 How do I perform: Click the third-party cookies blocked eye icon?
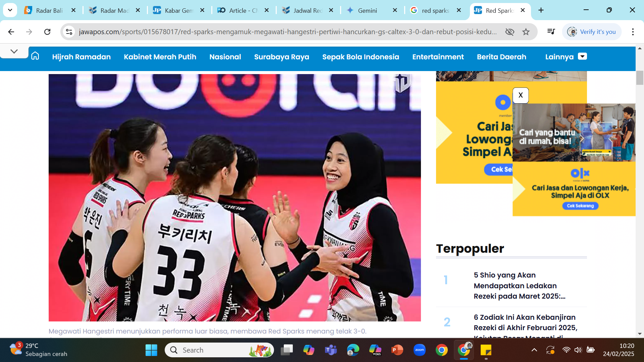pyautogui.click(x=510, y=32)
